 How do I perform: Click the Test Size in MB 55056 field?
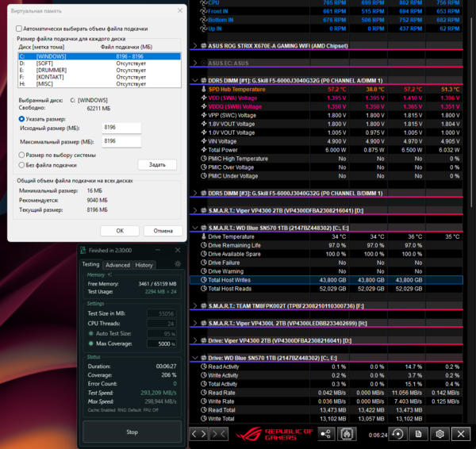pos(162,313)
